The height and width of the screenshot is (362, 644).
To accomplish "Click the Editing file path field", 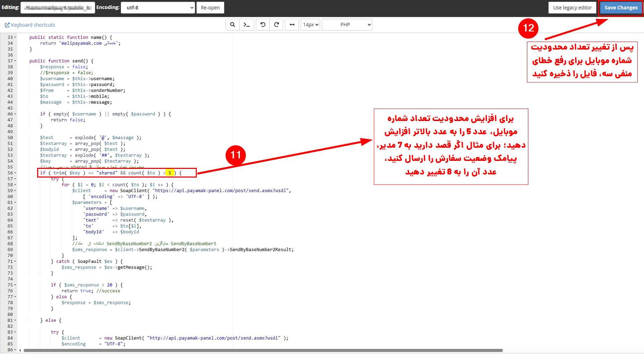I will (x=58, y=7).
